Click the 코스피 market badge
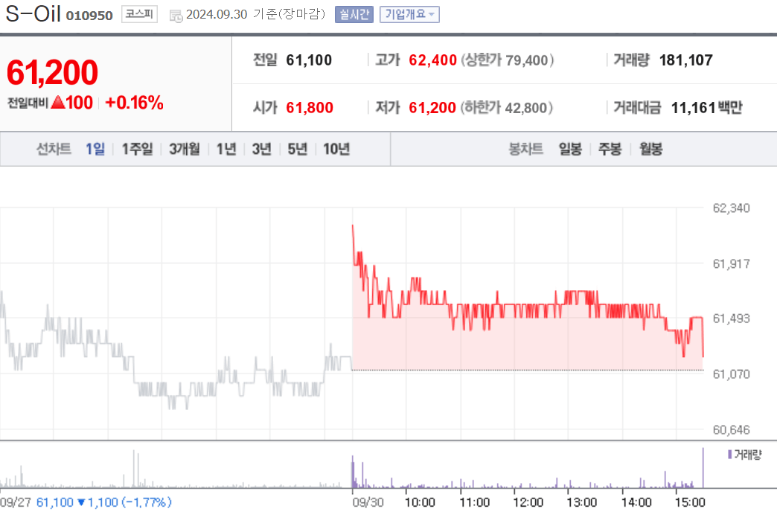 [x=139, y=14]
